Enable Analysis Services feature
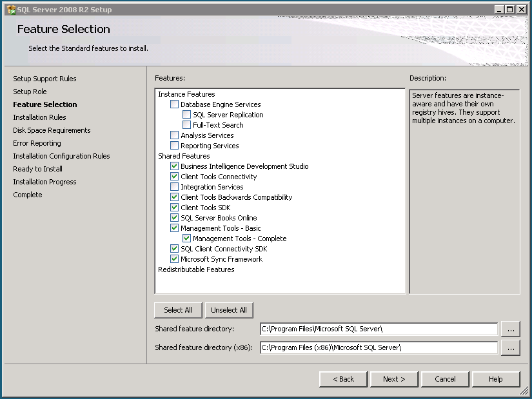532x399 pixels. coord(174,135)
